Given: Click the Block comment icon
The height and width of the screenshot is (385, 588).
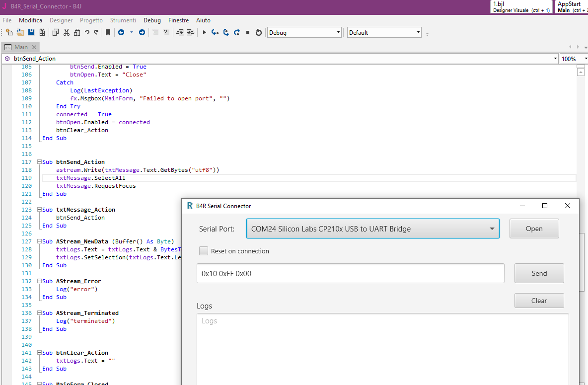Looking at the screenshot, I should point(155,33).
